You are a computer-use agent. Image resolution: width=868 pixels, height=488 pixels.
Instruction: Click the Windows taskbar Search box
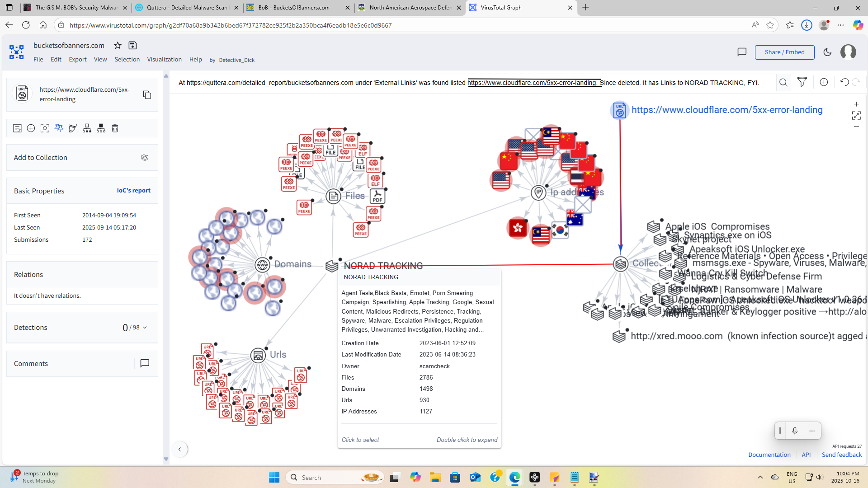335,478
